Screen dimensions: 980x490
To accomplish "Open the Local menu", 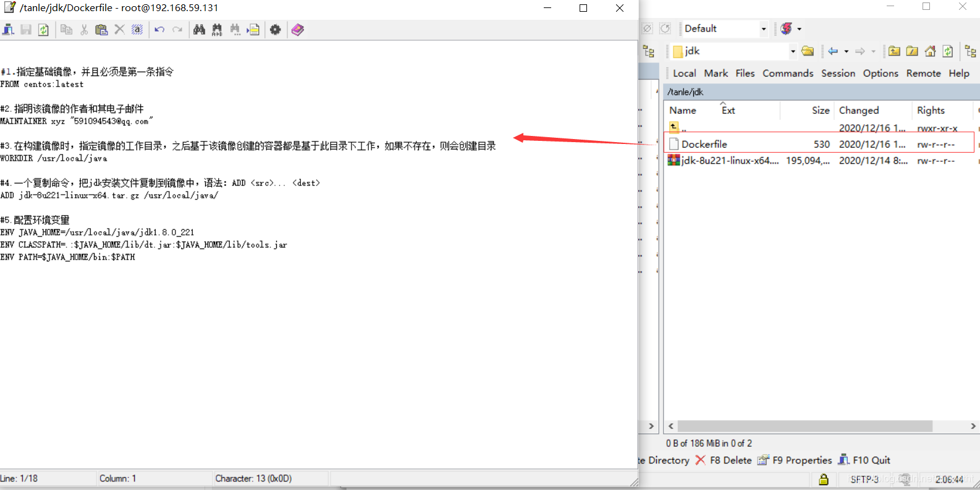I will point(684,73).
